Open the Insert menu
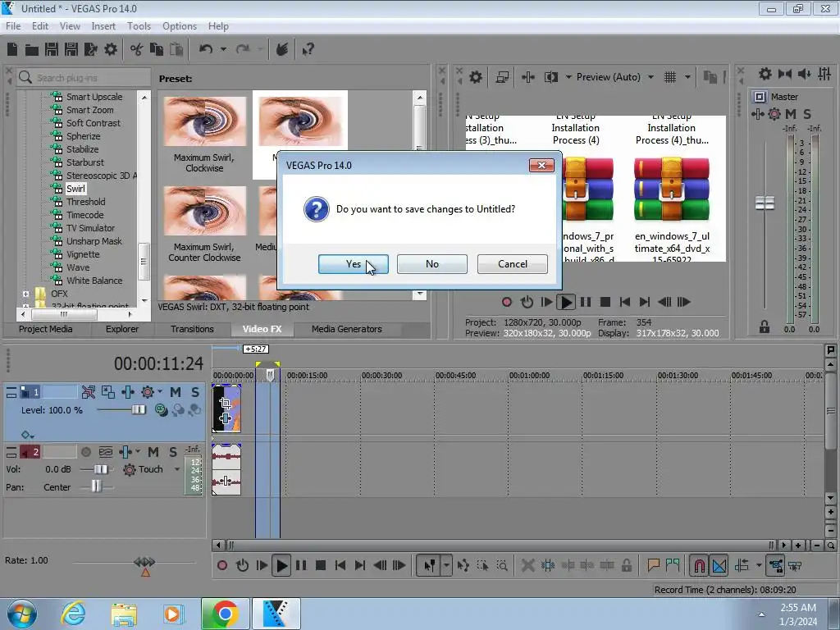The image size is (840, 630). pyautogui.click(x=103, y=25)
